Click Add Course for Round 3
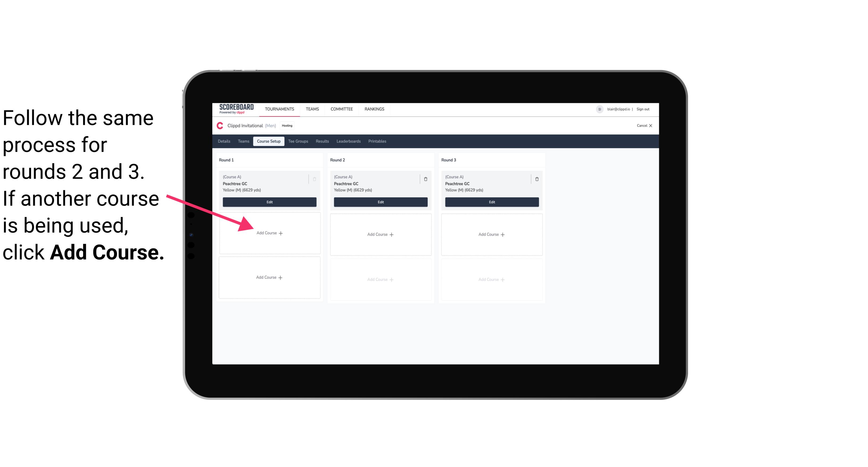 pyautogui.click(x=491, y=234)
